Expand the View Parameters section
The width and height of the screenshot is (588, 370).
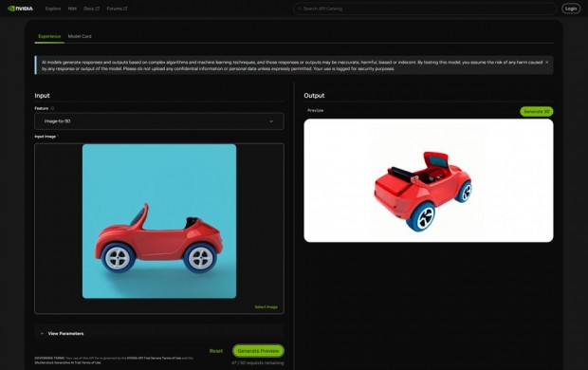point(159,333)
